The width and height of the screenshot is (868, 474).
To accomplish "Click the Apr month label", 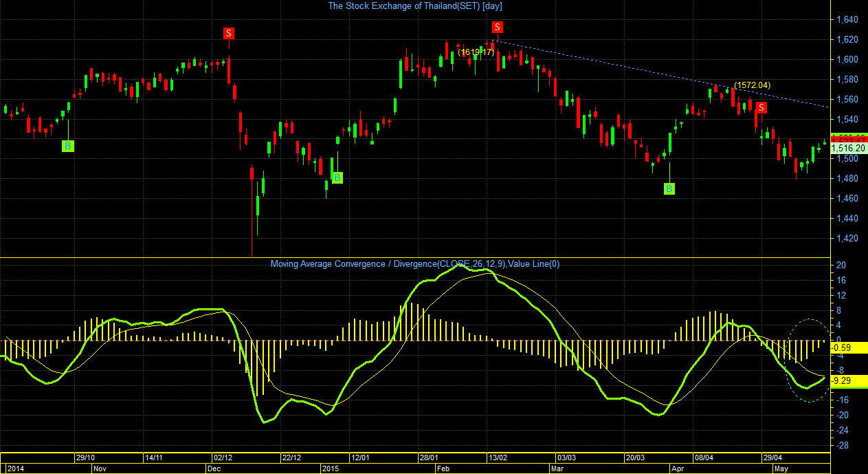I will [x=679, y=468].
